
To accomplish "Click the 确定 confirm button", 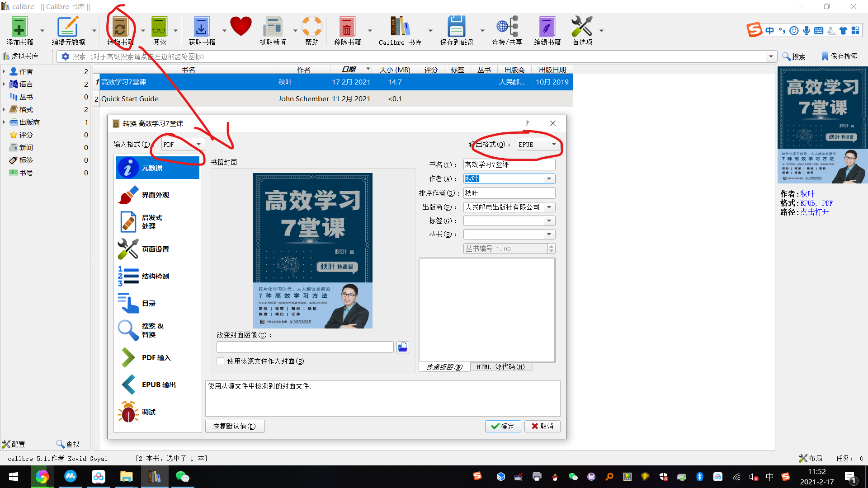I will tap(503, 426).
